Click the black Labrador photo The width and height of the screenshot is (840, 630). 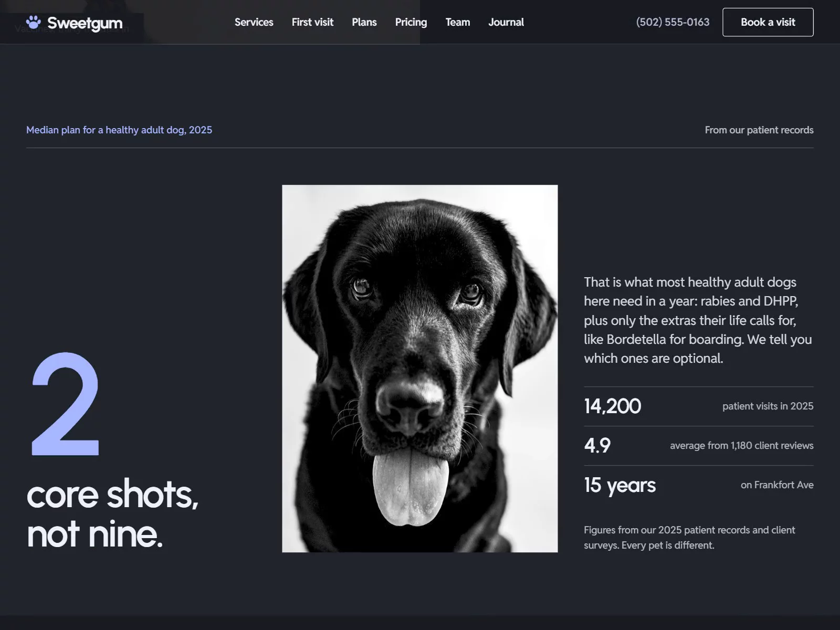point(420,369)
